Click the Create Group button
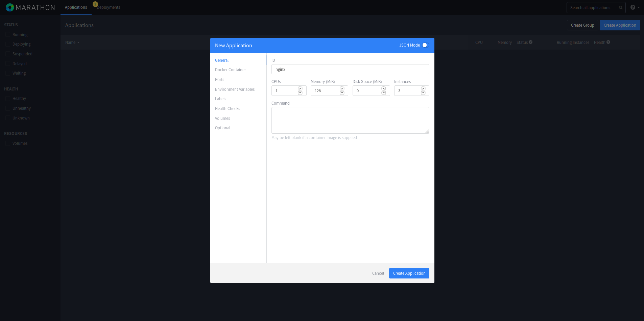 (582, 25)
